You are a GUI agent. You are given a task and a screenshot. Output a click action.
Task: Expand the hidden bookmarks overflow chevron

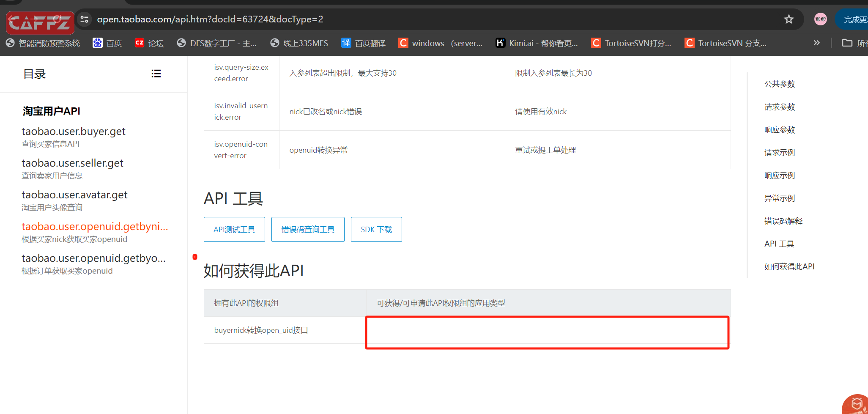816,43
